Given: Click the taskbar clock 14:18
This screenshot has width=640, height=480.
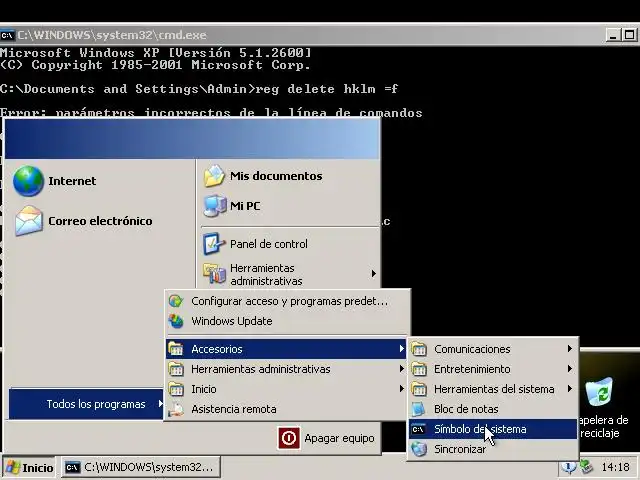Looking at the screenshot, I should 615,467.
